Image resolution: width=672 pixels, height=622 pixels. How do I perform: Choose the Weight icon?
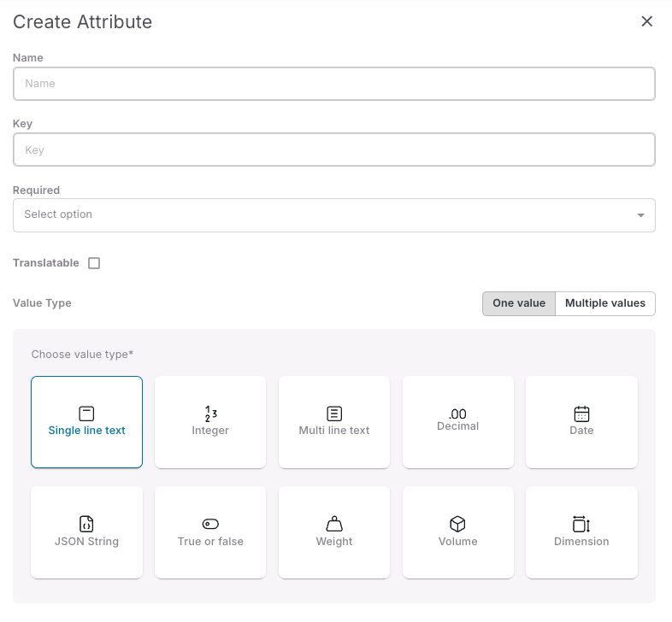[334, 524]
